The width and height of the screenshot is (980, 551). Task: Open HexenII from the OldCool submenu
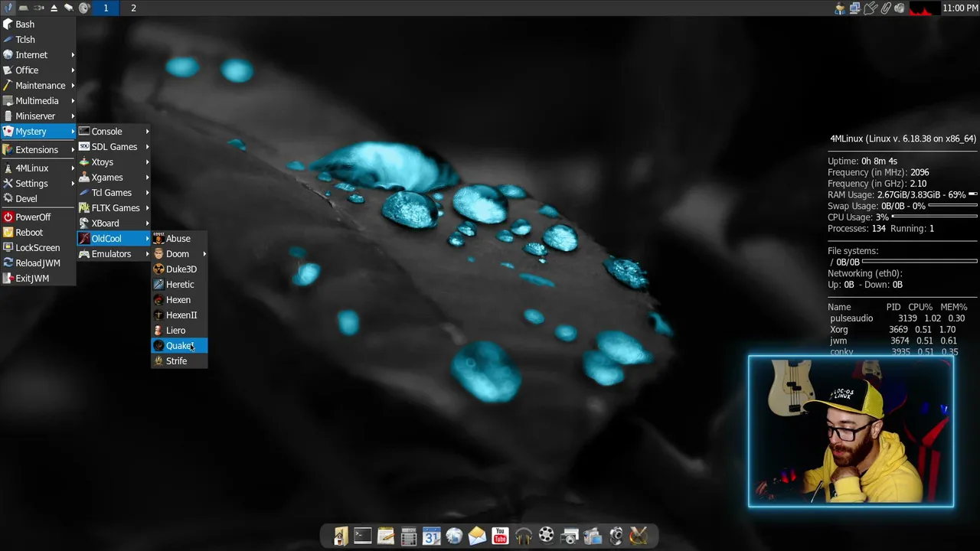coord(179,315)
